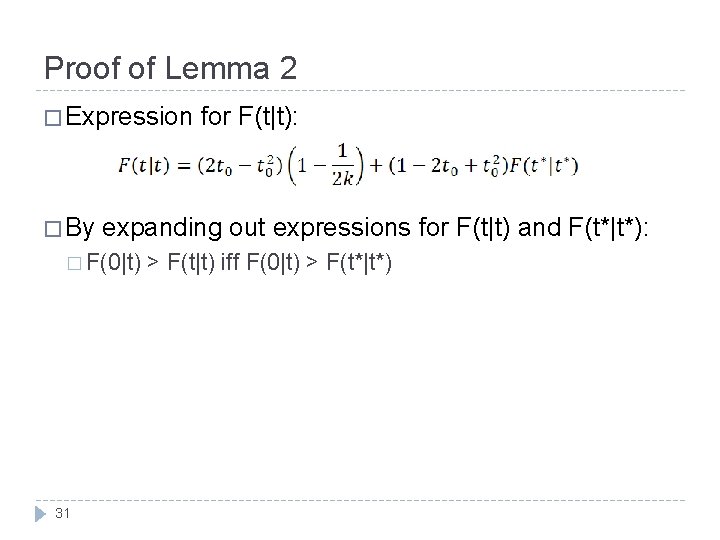Click the square bullet before By expanding out
Viewport: 720px width, 540px height.
coord(53,229)
